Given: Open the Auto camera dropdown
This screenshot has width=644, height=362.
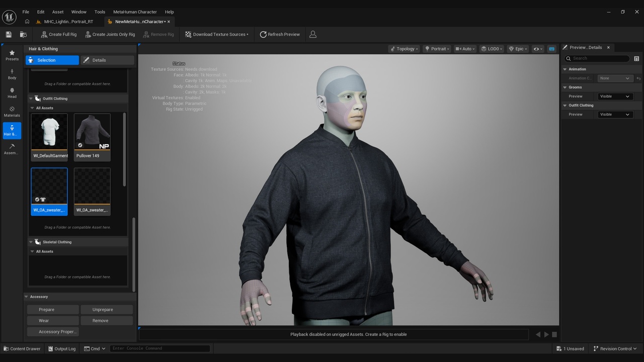Looking at the screenshot, I should tap(465, 49).
